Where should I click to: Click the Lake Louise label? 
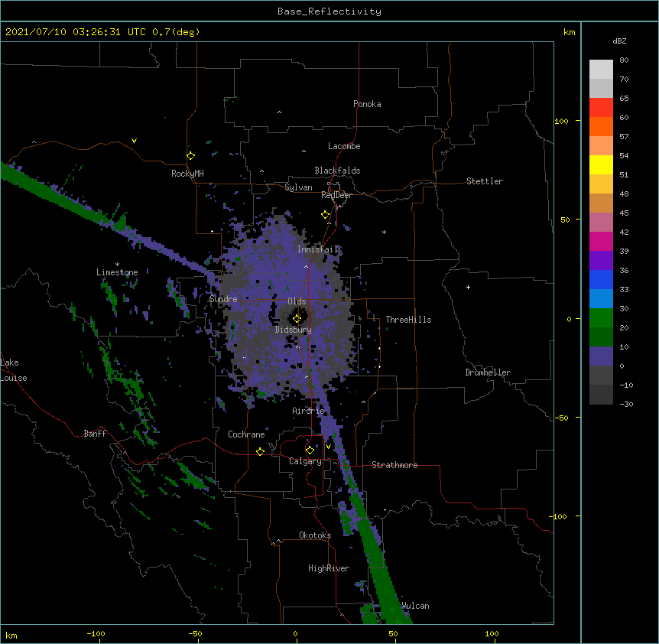(x=14, y=370)
